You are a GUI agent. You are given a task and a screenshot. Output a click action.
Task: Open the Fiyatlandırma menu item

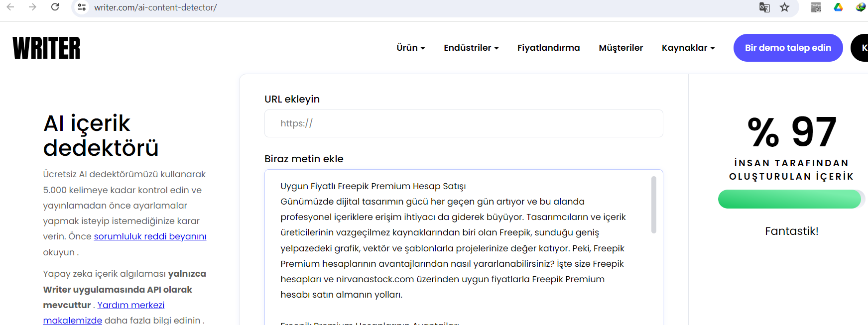click(548, 48)
